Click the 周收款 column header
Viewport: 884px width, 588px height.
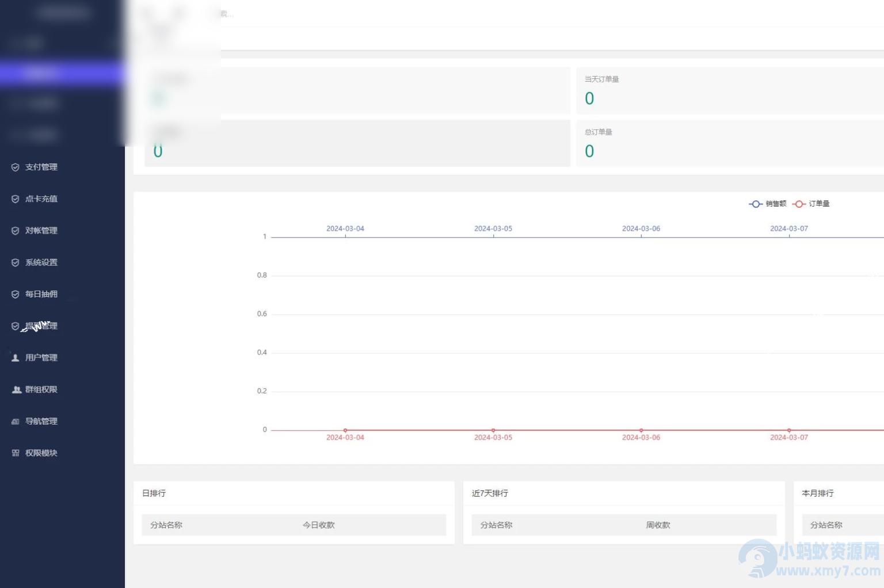[658, 525]
